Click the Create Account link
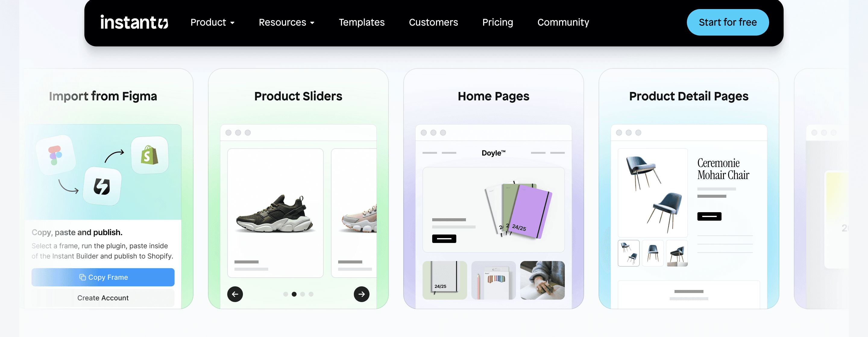Viewport: 868px width, 337px height. pyautogui.click(x=103, y=298)
